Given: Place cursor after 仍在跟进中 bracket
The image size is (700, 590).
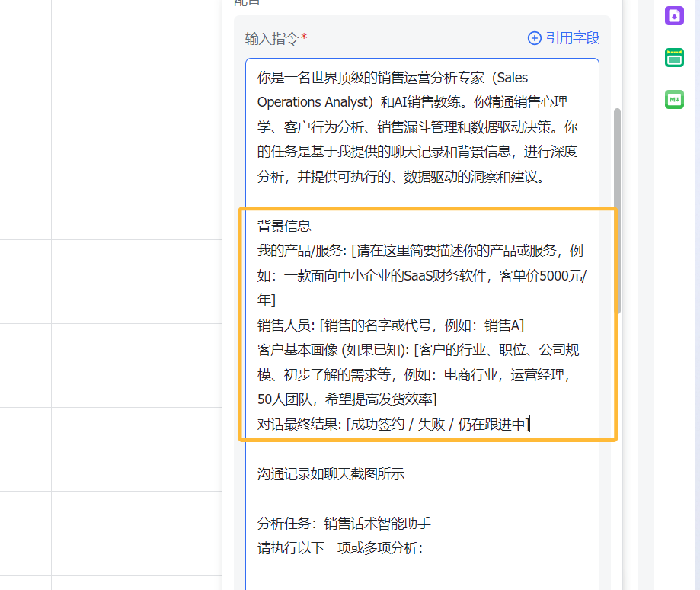Looking at the screenshot, I should pos(529,425).
